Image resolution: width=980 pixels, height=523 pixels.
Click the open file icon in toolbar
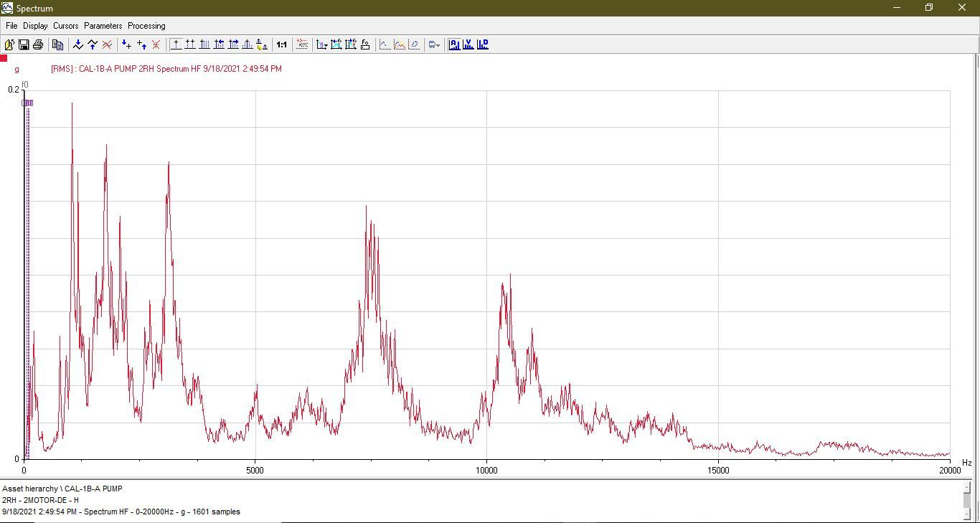click(x=9, y=44)
